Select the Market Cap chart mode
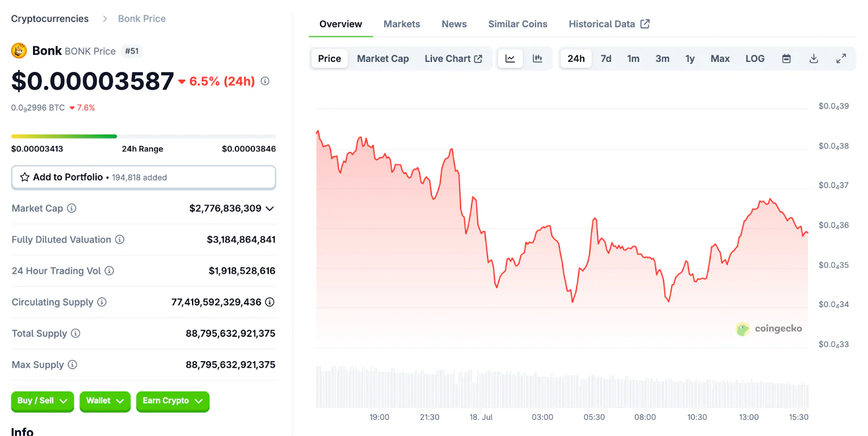868x436 pixels. point(382,59)
